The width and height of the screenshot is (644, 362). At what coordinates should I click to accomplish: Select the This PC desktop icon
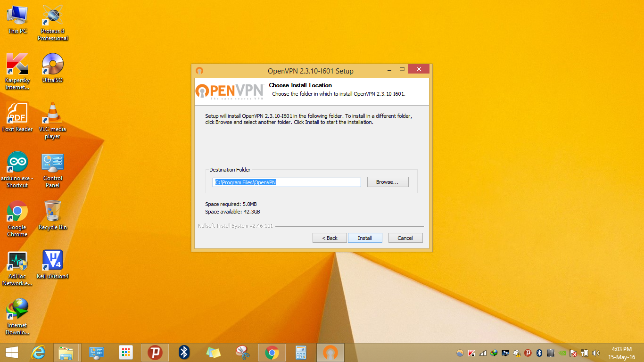point(17,20)
